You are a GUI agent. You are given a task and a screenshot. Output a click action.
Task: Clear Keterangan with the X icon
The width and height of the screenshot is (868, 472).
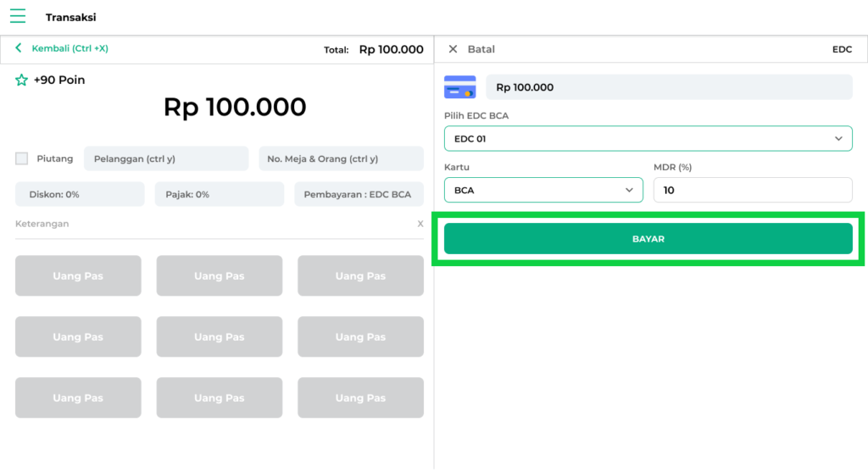[x=420, y=224]
